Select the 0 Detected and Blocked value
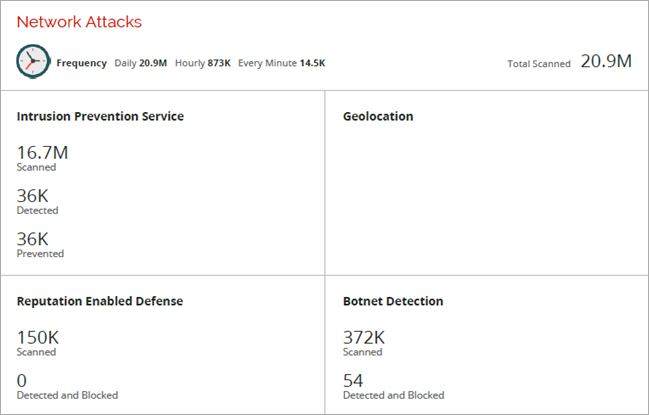 coord(22,380)
